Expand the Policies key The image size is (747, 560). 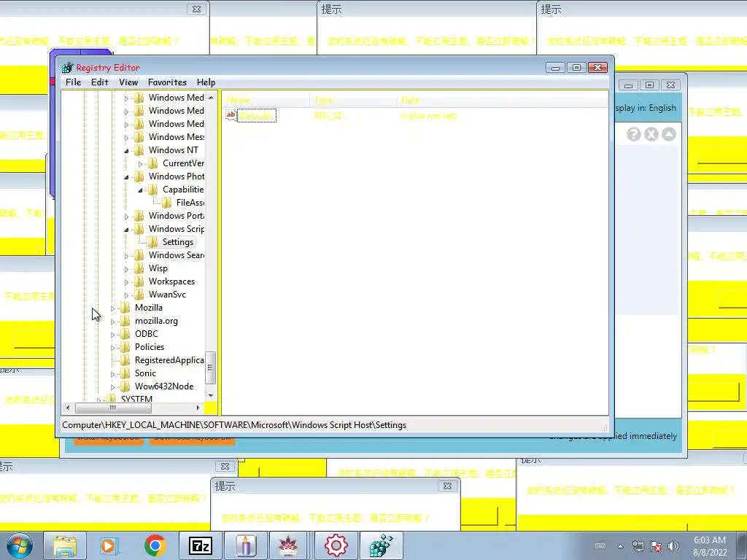[x=112, y=348]
